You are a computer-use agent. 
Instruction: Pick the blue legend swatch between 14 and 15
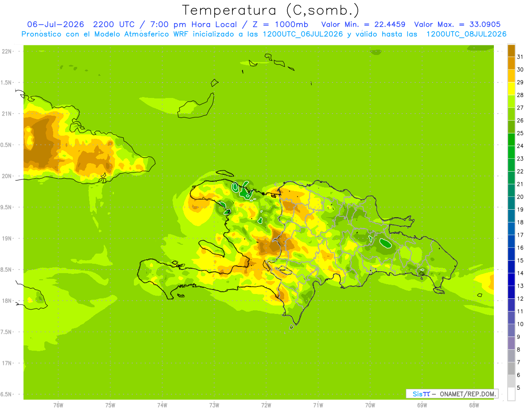(x=511, y=267)
